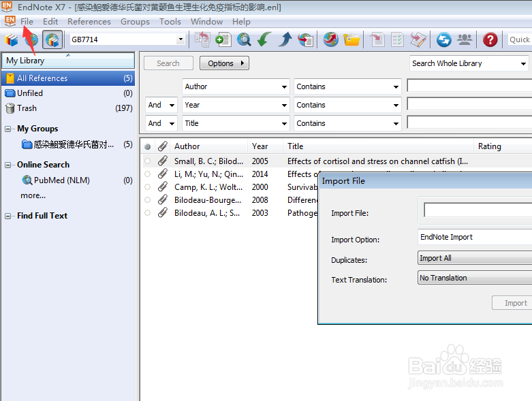
Task: Collapse the Find Full Text section
Action: 7,216
